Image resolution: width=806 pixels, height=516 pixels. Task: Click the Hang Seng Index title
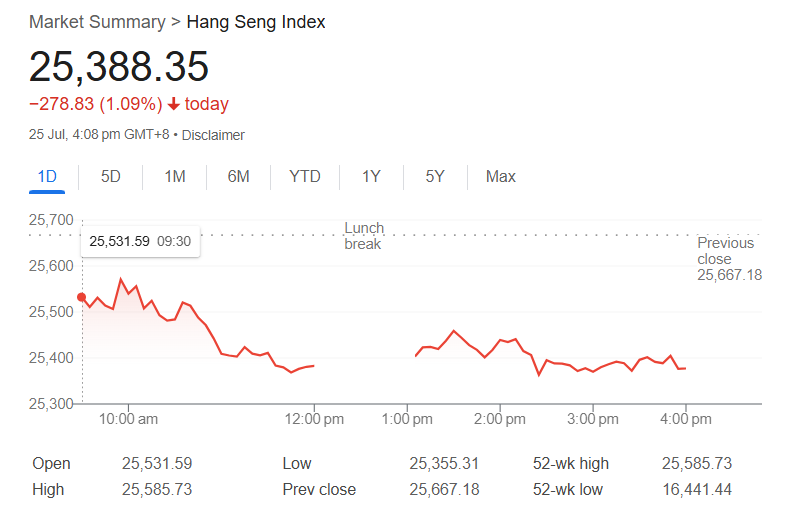(x=256, y=22)
